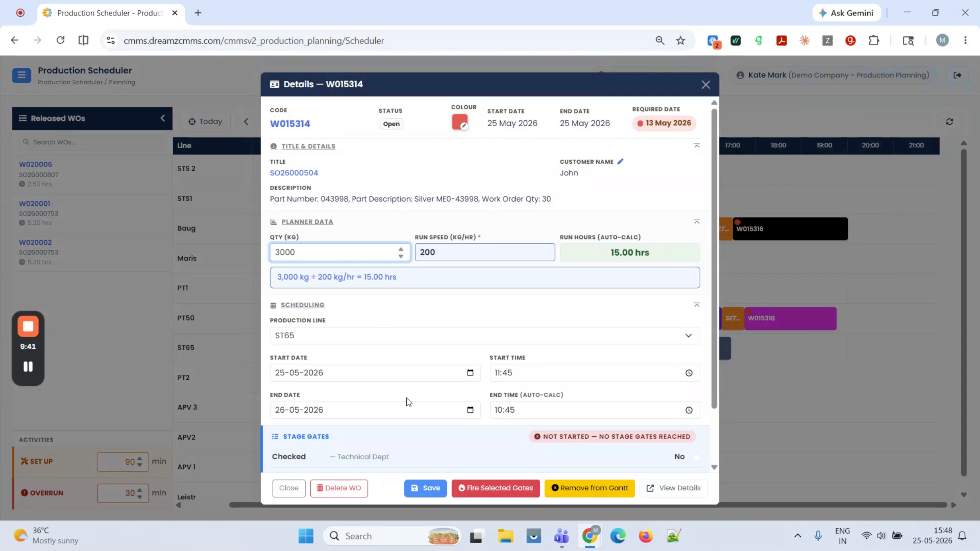The width and height of the screenshot is (980, 551).
Task: Refresh the scheduler view
Action: coord(949,122)
